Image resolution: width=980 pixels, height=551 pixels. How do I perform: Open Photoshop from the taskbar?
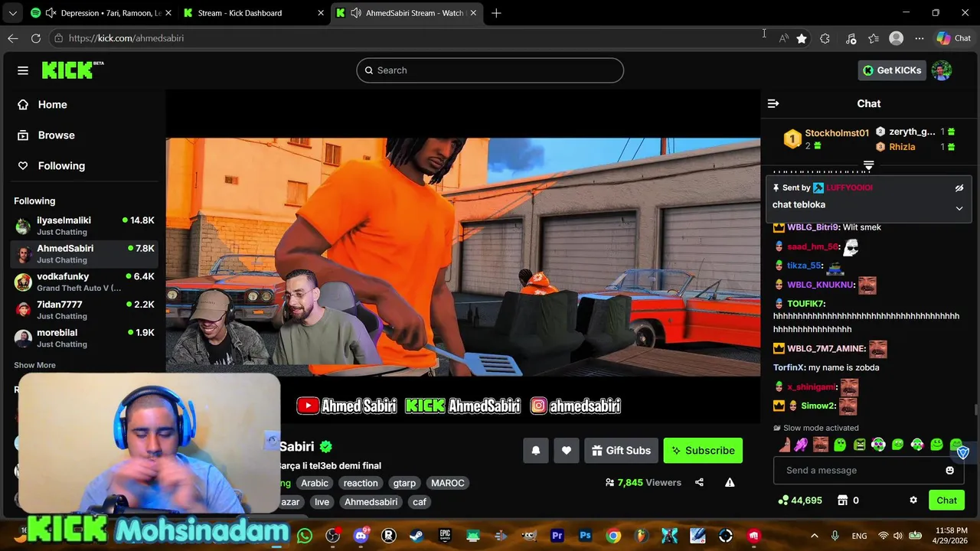586,536
